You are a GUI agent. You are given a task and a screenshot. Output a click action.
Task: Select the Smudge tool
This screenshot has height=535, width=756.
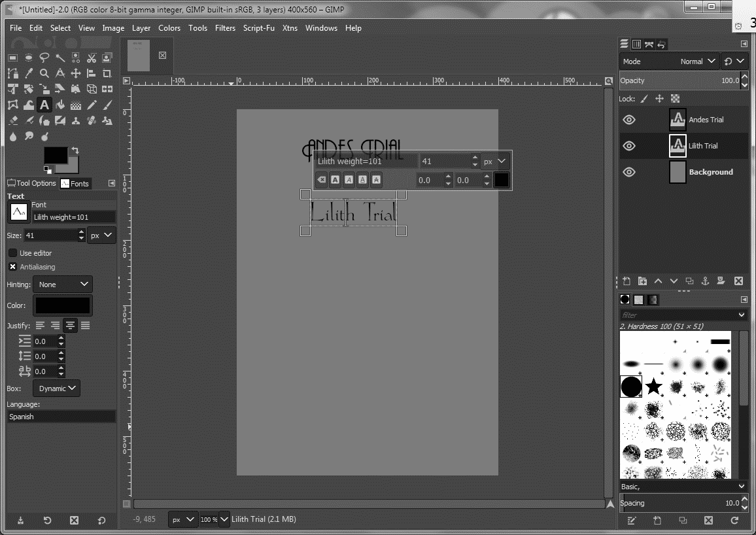coord(29,137)
